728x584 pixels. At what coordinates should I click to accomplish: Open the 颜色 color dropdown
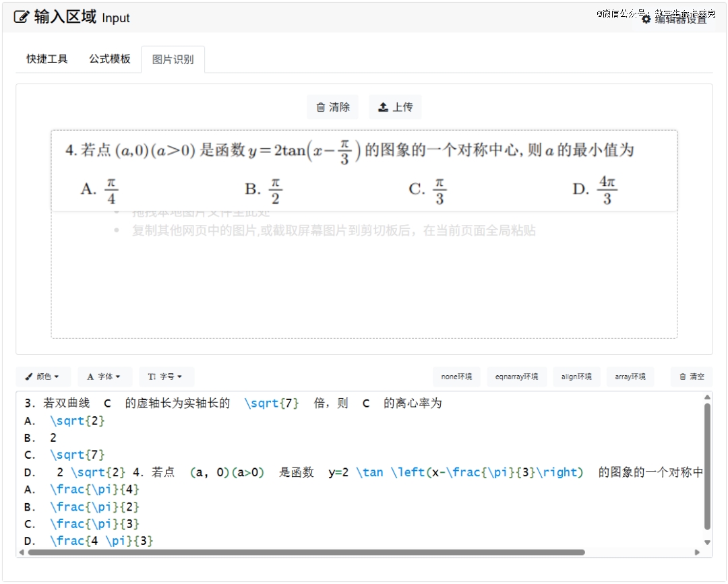pos(42,377)
